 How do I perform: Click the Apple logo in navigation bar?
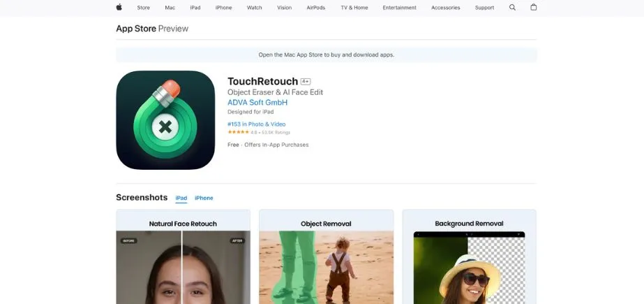pos(119,7)
